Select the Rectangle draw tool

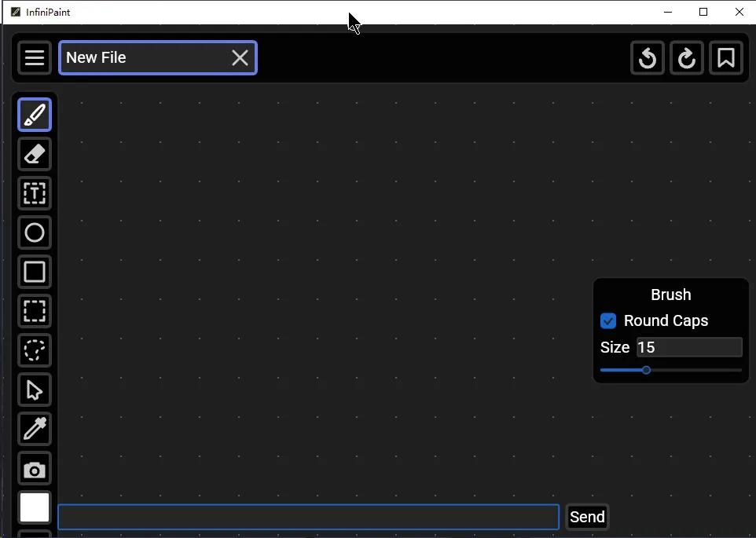point(35,272)
